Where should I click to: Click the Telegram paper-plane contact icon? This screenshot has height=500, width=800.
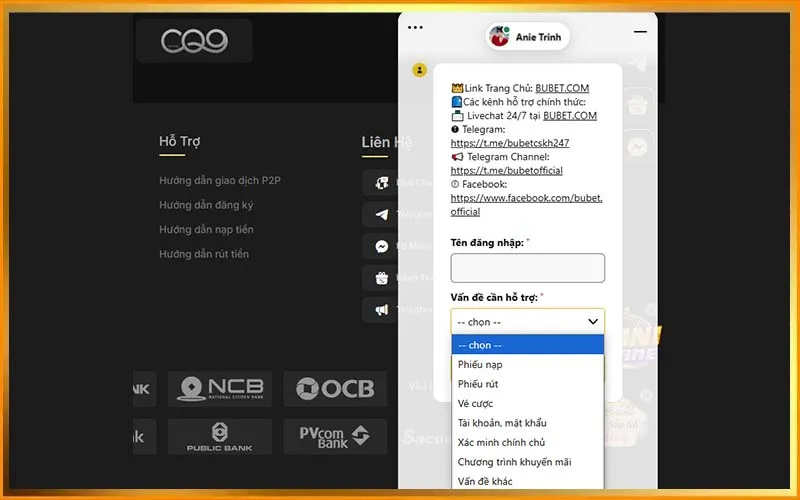pyautogui.click(x=382, y=215)
